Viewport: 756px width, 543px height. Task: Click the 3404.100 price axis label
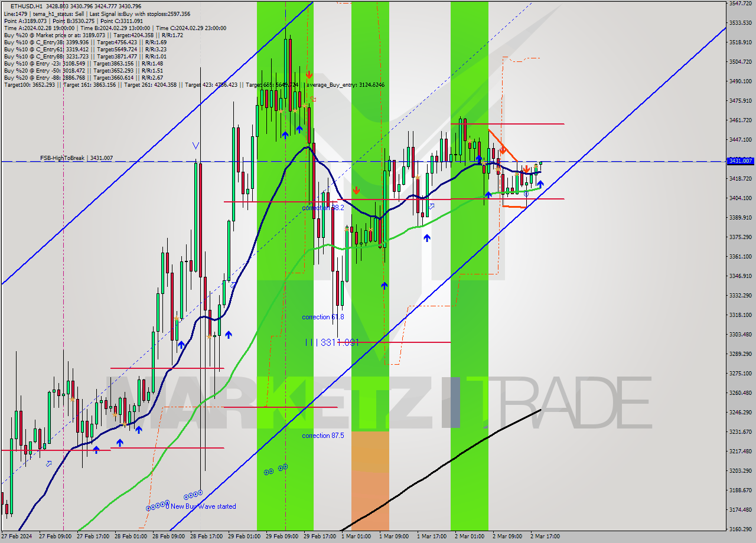(740, 198)
